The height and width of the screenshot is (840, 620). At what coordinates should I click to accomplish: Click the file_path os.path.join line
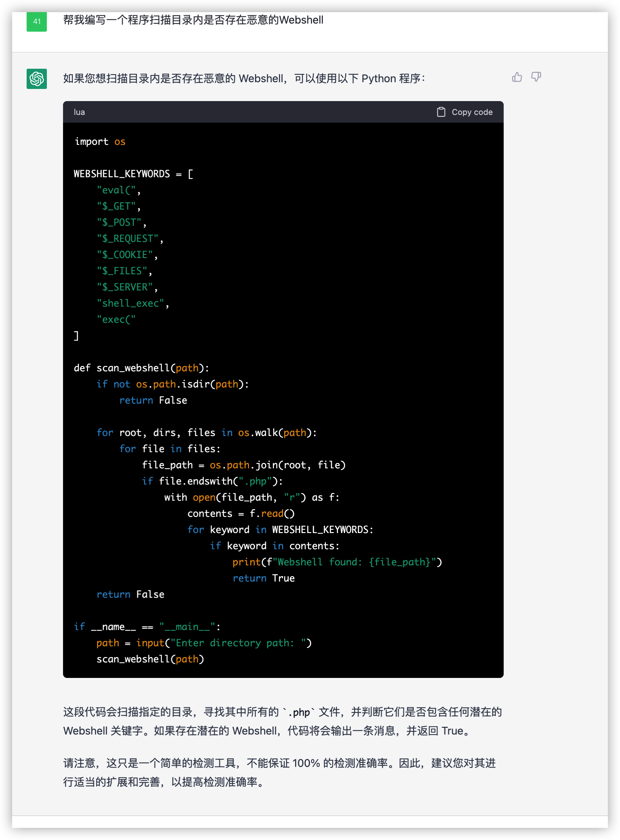tap(244, 465)
